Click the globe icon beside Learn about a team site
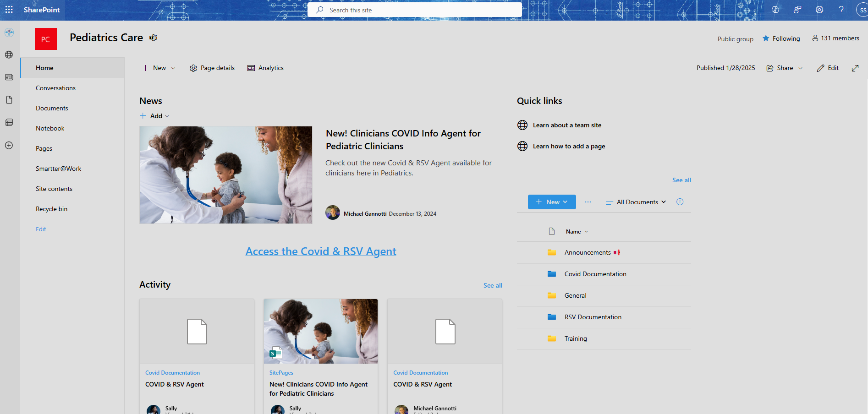 522,125
